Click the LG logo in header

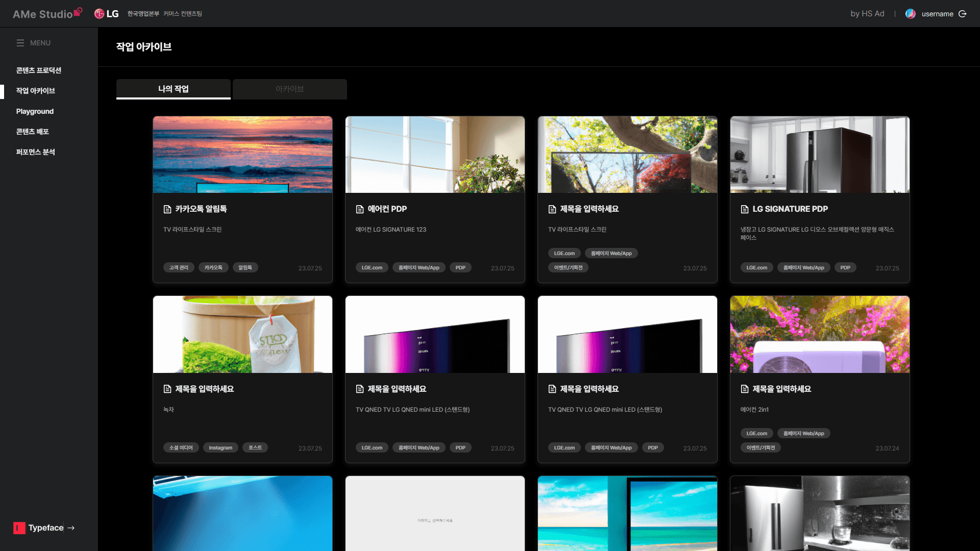point(106,14)
